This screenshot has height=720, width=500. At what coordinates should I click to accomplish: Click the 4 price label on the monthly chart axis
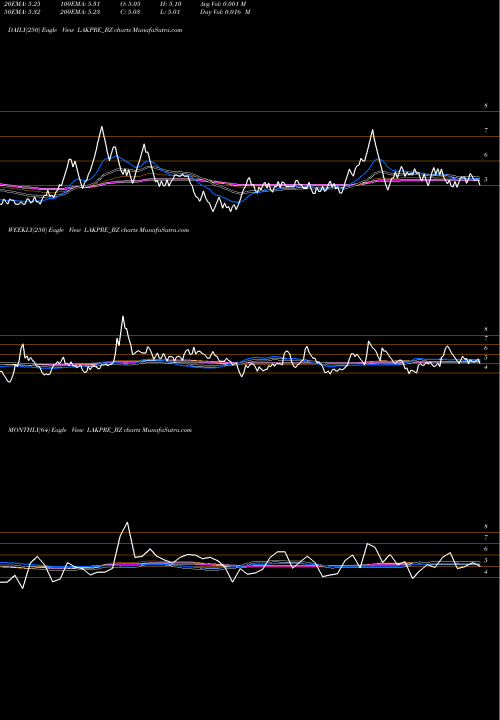486,572
